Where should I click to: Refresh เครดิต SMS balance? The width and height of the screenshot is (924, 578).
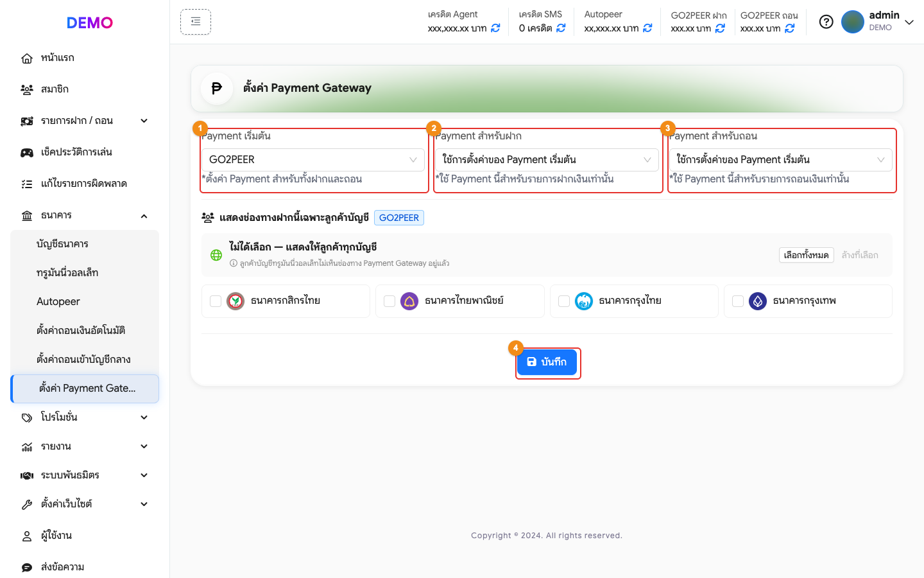(x=561, y=28)
